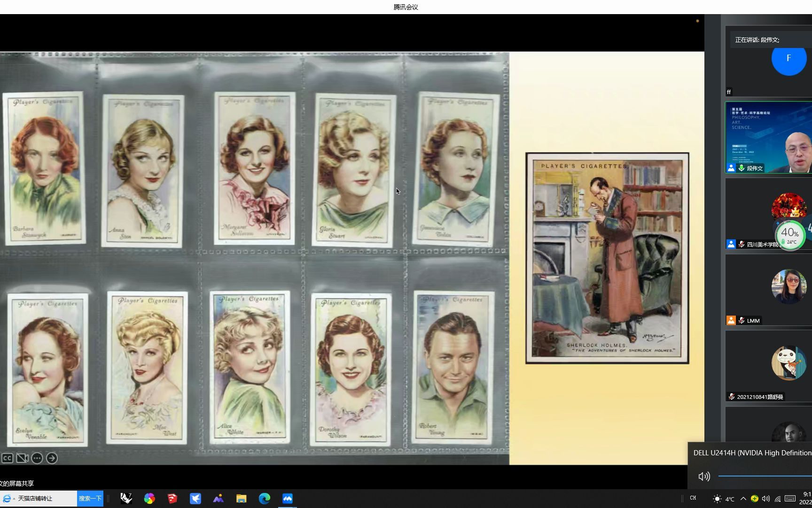The image size is (812, 508).
Task: Click DELL U2414H audio device label
Action: click(752, 453)
